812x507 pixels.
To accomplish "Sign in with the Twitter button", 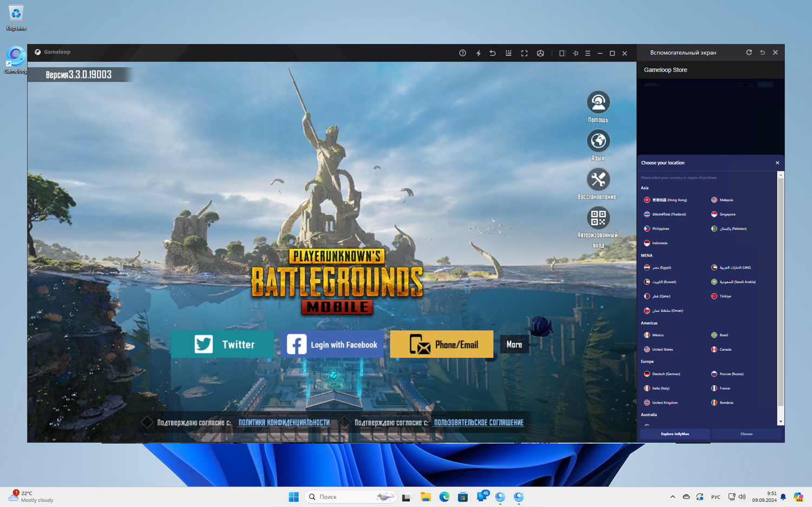I will 222,344.
